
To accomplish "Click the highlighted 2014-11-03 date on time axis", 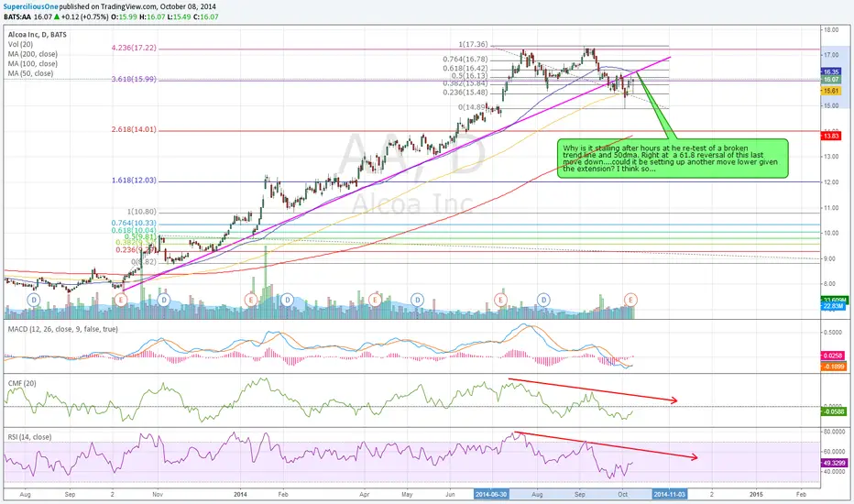I will pyautogui.click(x=669, y=494).
